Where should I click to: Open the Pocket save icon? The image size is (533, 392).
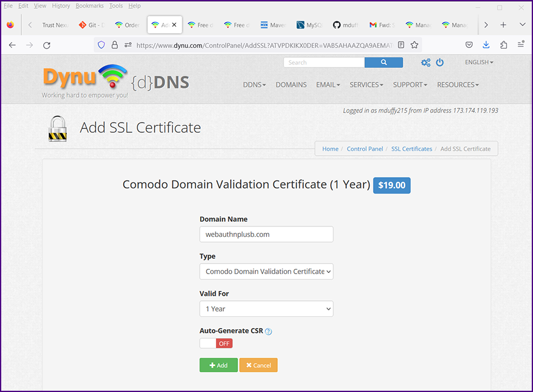click(x=469, y=45)
